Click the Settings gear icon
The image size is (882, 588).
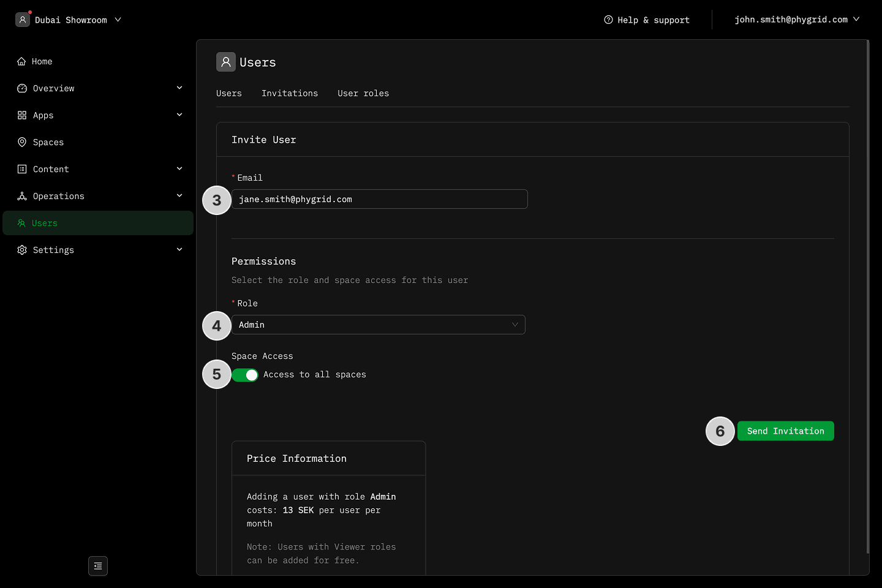point(22,250)
